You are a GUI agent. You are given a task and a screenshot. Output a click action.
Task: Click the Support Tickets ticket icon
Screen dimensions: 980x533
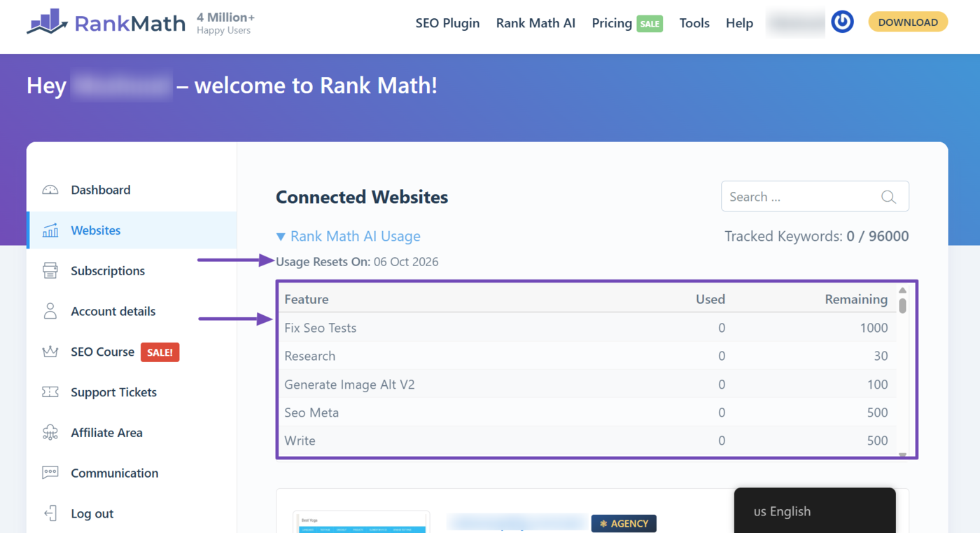(x=50, y=392)
